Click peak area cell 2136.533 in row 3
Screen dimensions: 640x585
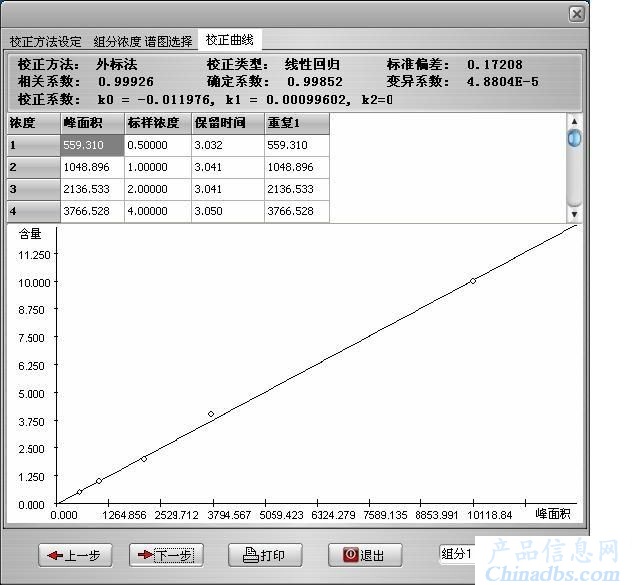(x=92, y=189)
